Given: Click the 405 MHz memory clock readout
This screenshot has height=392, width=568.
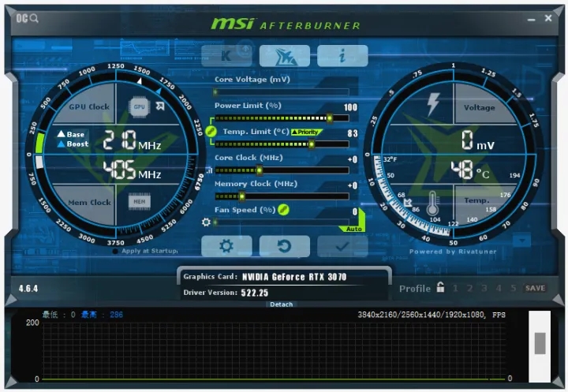Looking at the screenshot, I should click(132, 170).
